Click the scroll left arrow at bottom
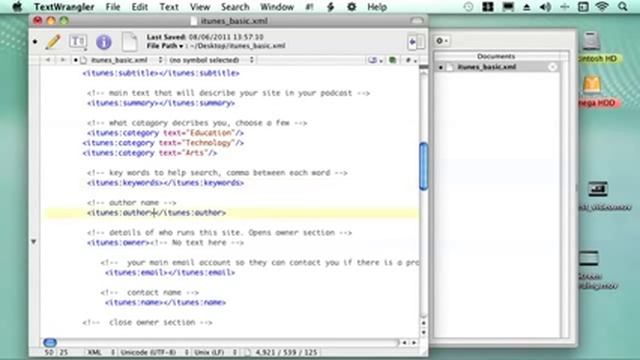 click(404, 343)
